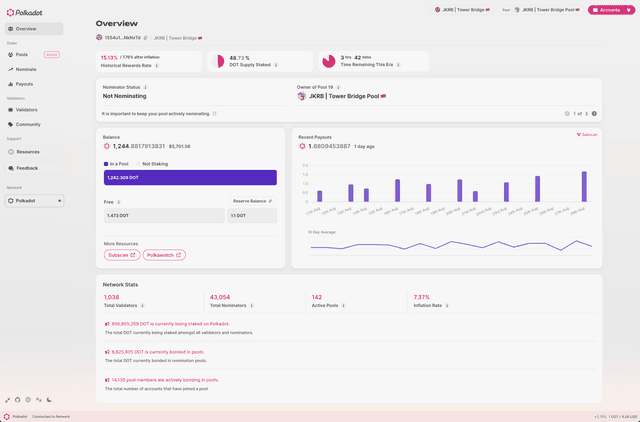Open info for Inflation Rate
This screenshot has height=422, width=640.
point(447,306)
